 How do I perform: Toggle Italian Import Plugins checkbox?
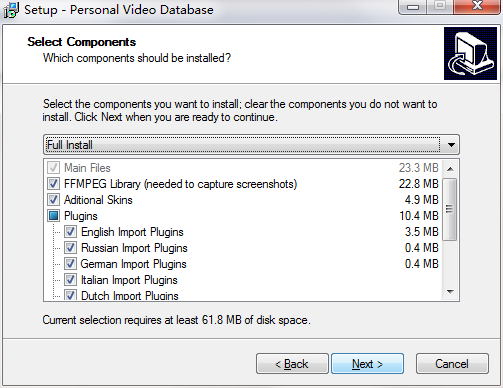click(x=70, y=280)
